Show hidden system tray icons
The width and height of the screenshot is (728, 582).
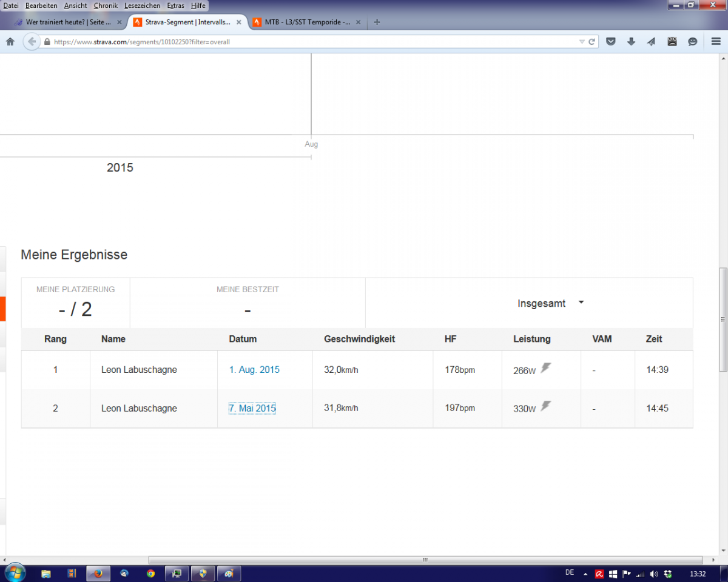tap(585, 574)
